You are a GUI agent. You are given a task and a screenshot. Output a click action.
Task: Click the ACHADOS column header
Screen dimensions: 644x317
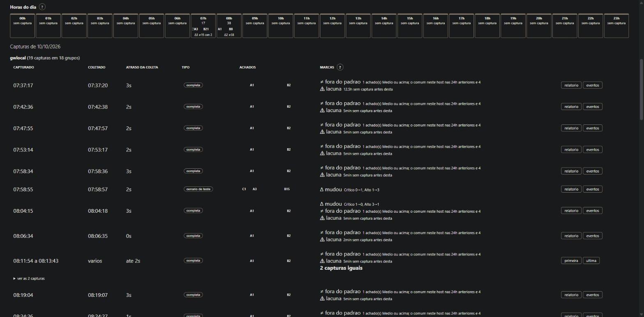(x=248, y=67)
